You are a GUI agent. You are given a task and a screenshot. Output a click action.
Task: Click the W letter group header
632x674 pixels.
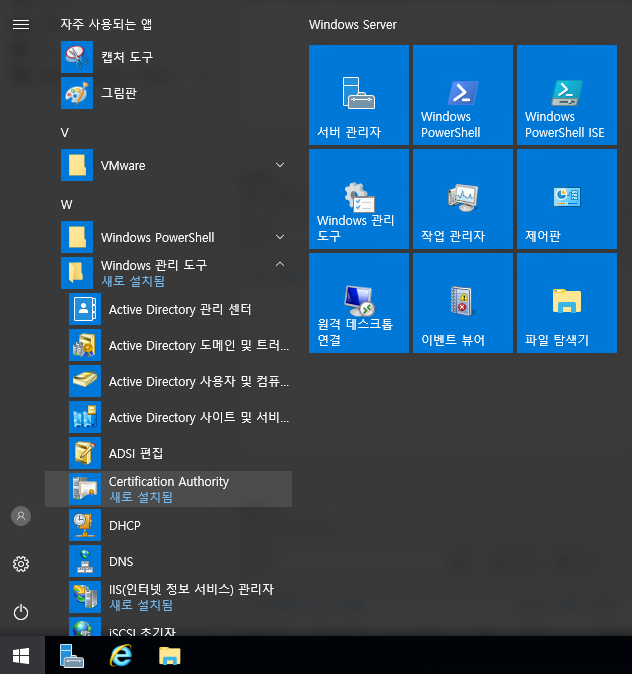[66, 205]
